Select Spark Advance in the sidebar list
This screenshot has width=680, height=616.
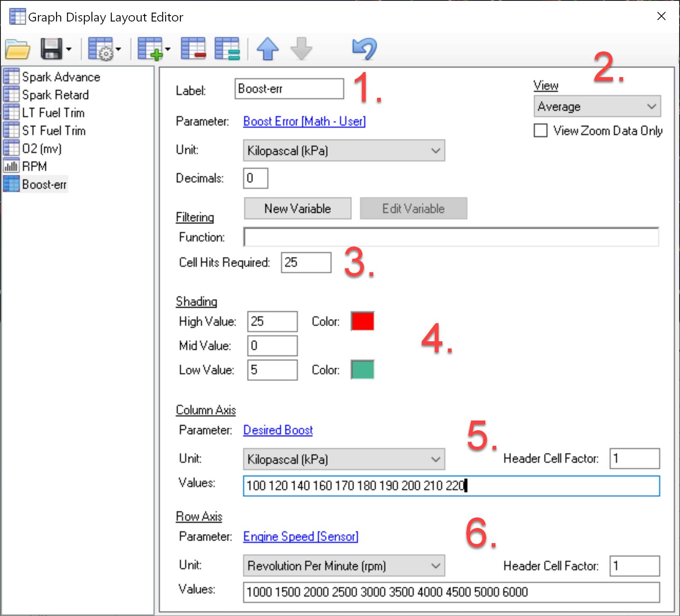point(61,77)
